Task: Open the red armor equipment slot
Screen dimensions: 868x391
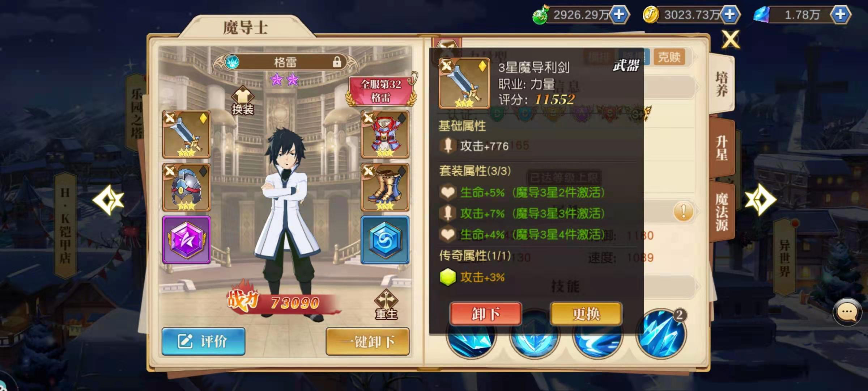Action: coord(385,134)
